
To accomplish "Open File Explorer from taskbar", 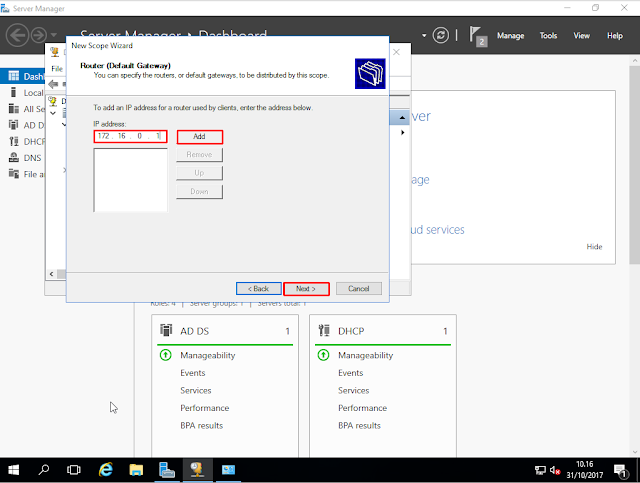I will pos(136,470).
